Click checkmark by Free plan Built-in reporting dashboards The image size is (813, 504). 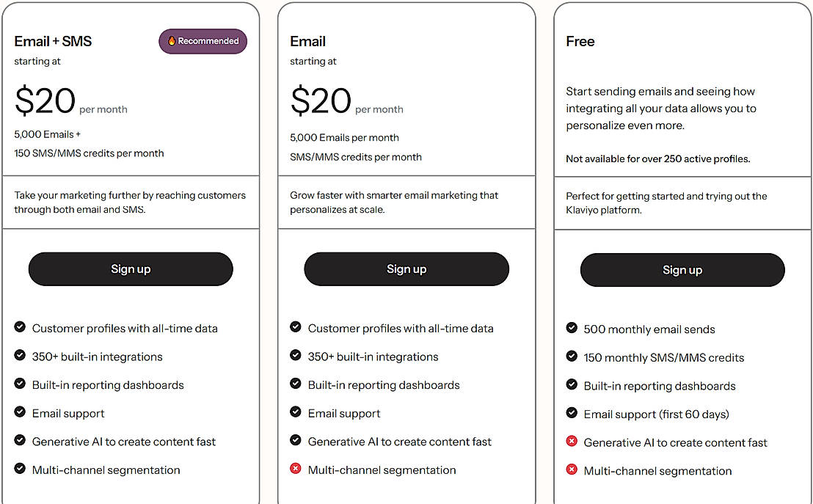(x=572, y=384)
